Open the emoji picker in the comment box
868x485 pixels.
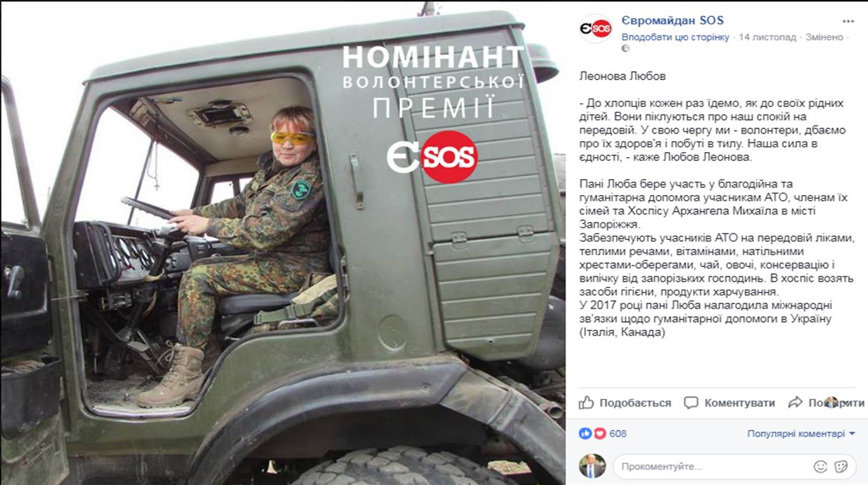pos(820,467)
